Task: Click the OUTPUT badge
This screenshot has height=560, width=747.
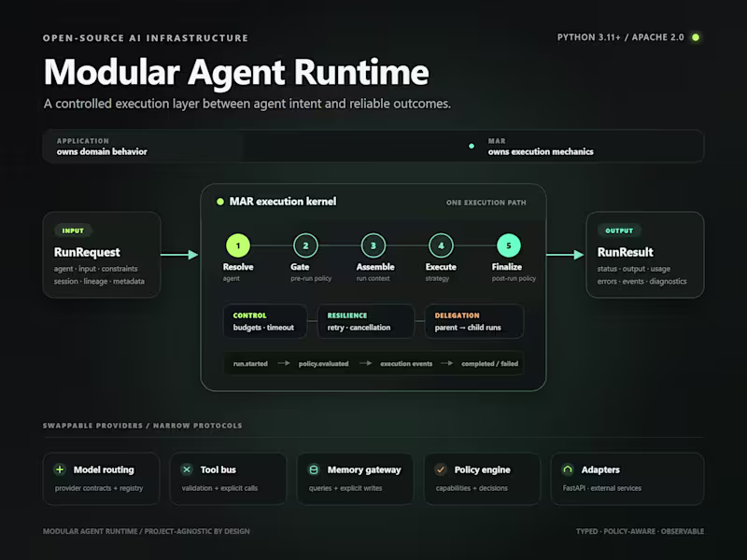Action: pos(619,231)
